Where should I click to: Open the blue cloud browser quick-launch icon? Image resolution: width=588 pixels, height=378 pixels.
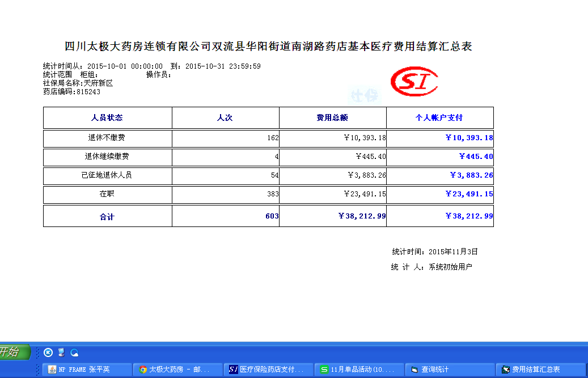click(75, 352)
